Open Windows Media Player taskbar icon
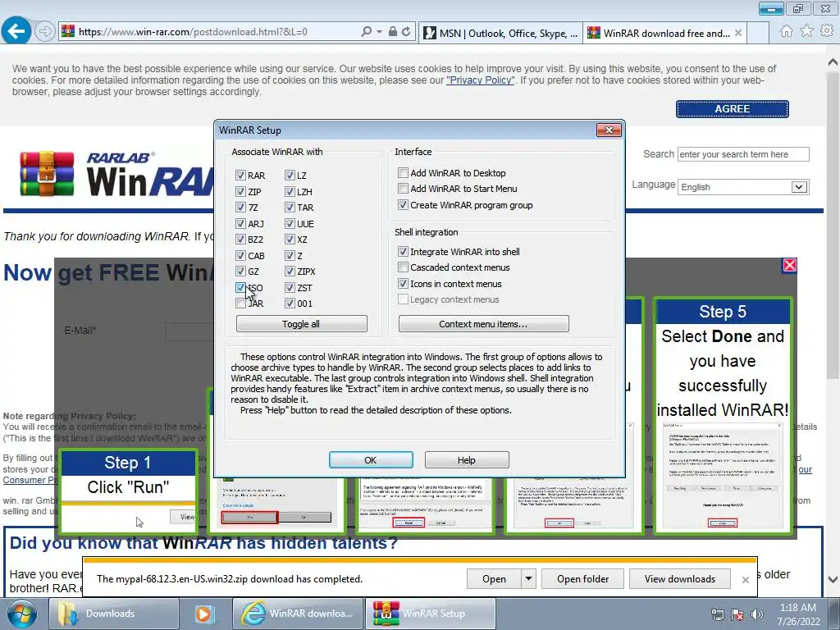The width and height of the screenshot is (840, 630). click(204, 614)
